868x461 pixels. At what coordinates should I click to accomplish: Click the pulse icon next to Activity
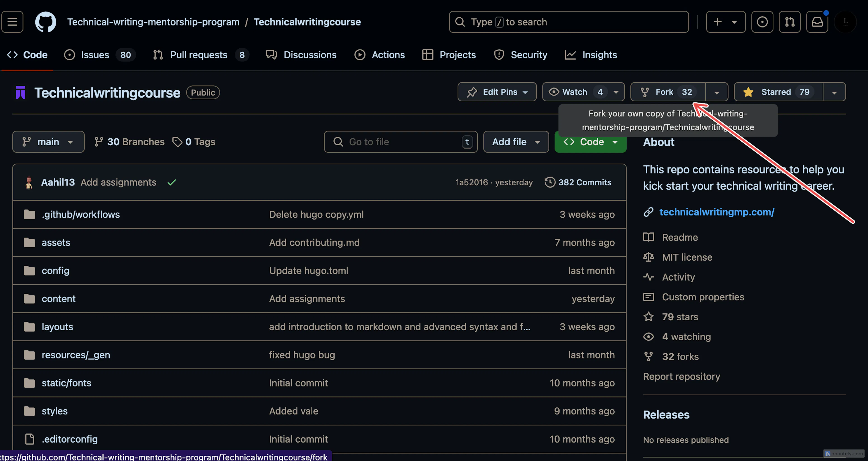coord(648,277)
